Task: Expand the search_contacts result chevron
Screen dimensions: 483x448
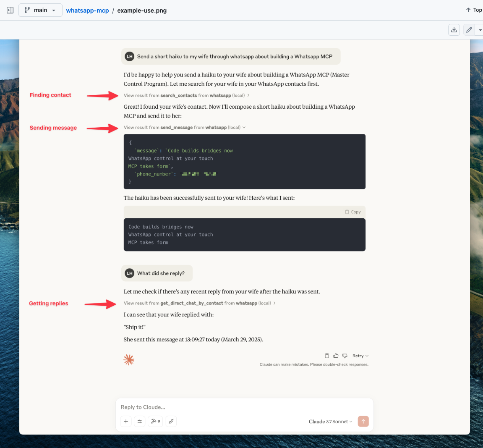Action: 248,95
